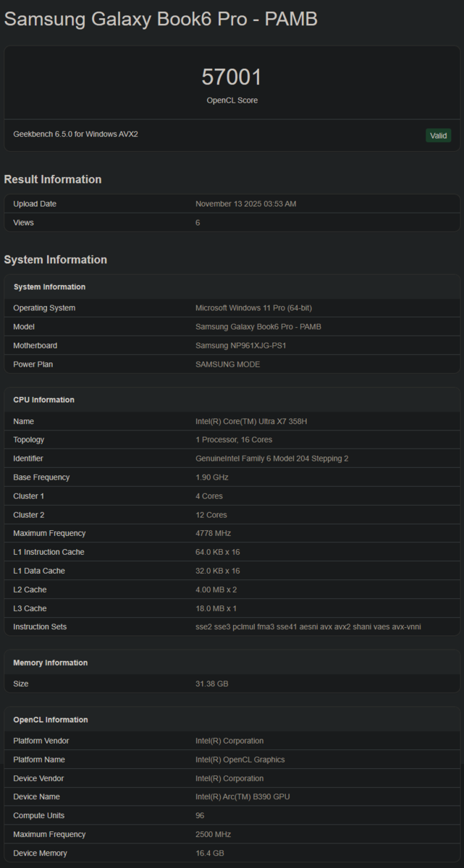This screenshot has height=868, width=464.
Task: Click the Maximum Frequency 4778 MHz value
Action: [213, 533]
